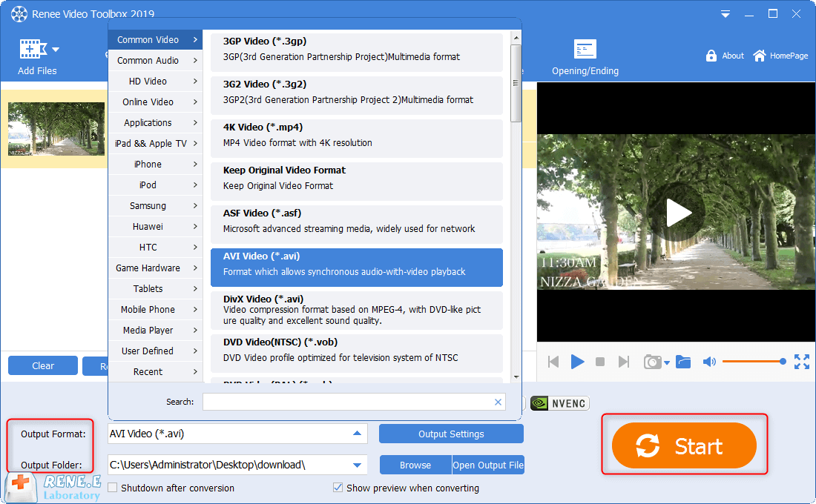This screenshot has width=816, height=504.
Task: Open the Recent formats category
Action: (155, 372)
